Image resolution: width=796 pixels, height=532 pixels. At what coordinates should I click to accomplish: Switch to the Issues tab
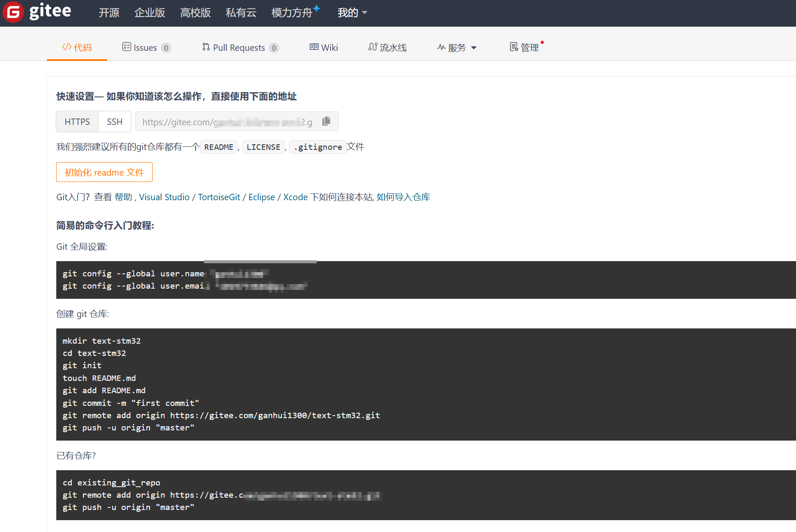coord(146,47)
